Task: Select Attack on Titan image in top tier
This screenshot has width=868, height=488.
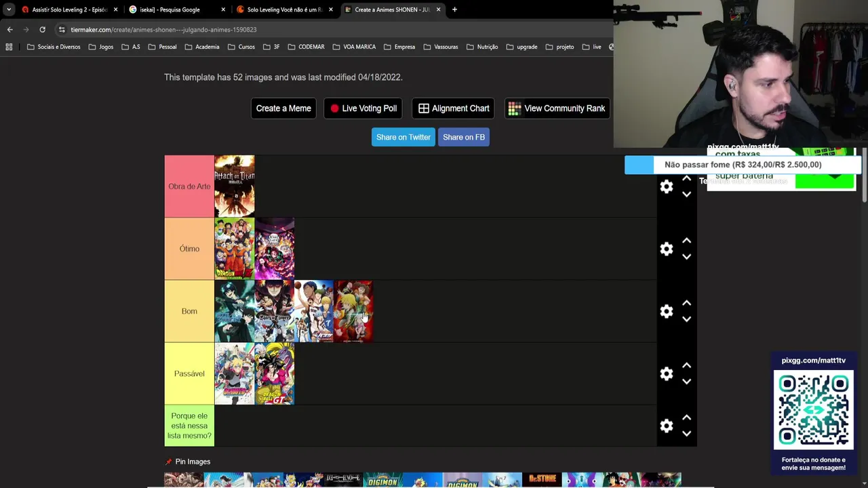Action: coord(235,186)
